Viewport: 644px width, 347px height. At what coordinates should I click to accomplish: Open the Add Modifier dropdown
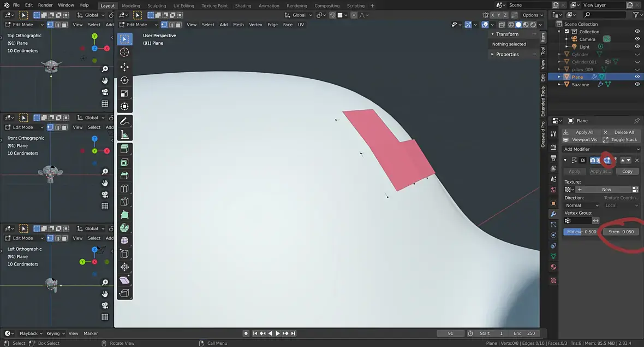(601, 149)
